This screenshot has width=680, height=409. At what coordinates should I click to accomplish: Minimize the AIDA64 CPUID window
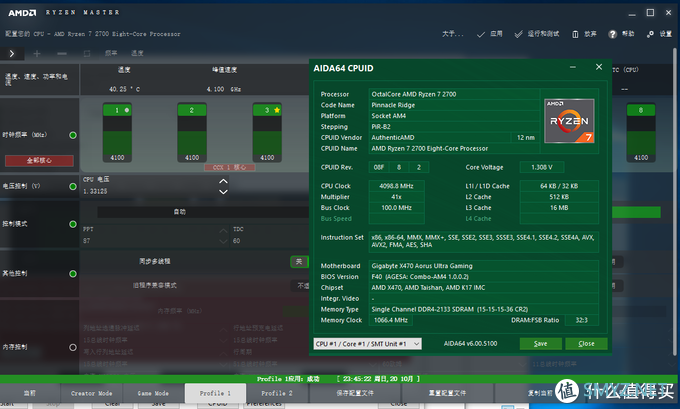[x=573, y=67]
